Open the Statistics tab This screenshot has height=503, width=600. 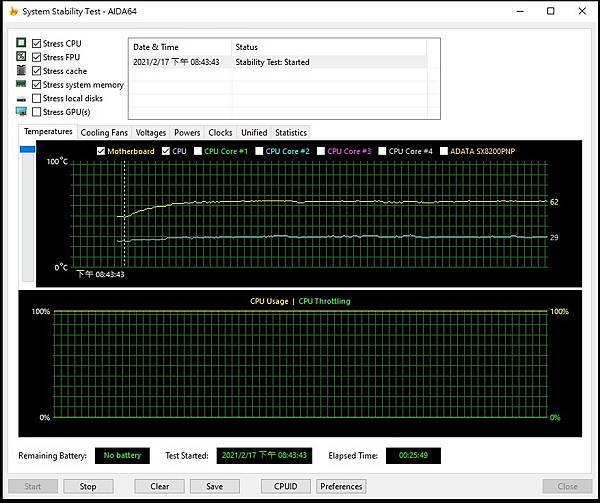[x=290, y=132]
